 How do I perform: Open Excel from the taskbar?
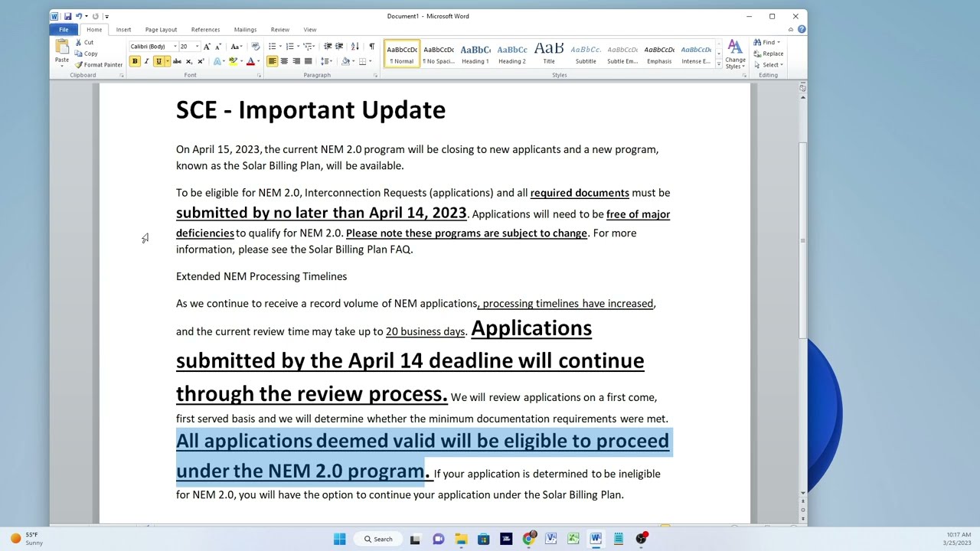coord(573,539)
